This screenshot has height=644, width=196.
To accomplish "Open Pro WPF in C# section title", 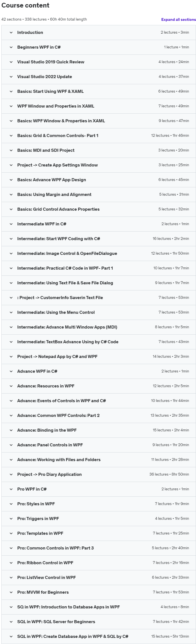I will 32,489.
